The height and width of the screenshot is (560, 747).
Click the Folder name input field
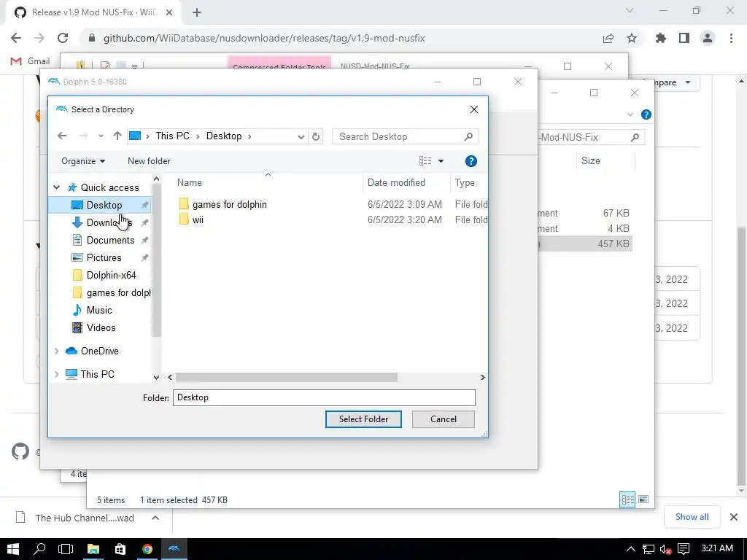pyautogui.click(x=324, y=397)
